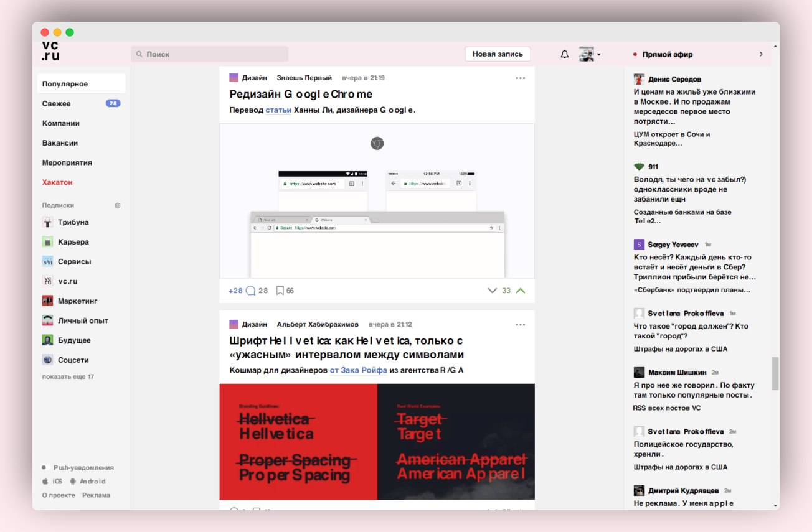Open the Соцсети subscription icon
Viewport: 812px width, 532px height.
click(x=47, y=360)
